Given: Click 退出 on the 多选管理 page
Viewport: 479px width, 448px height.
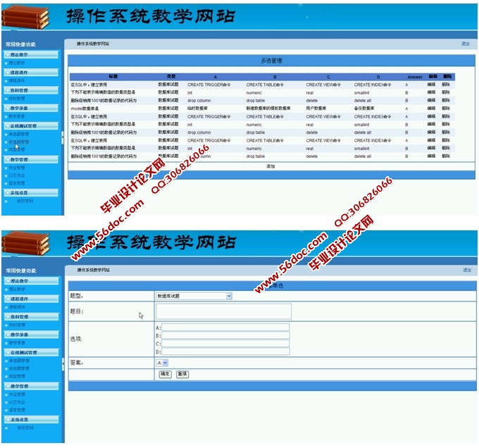Looking at the screenshot, I should point(465,44).
